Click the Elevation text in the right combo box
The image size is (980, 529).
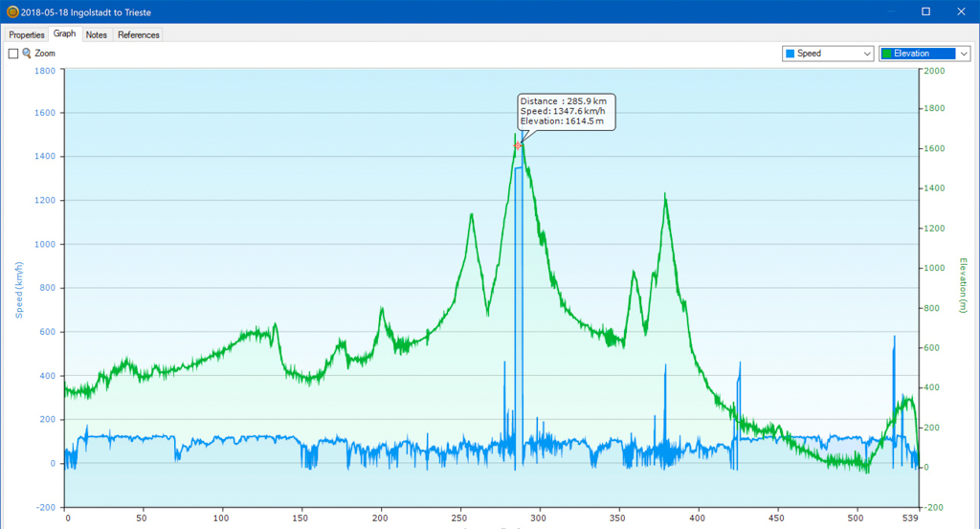point(911,54)
